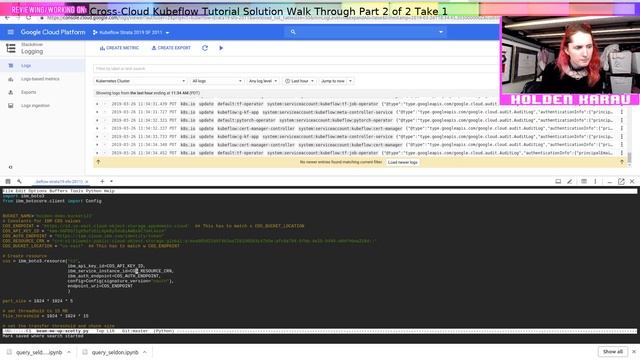Open the Cloud Shell more options menu
640x360 pixels.
[x=595, y=181]
